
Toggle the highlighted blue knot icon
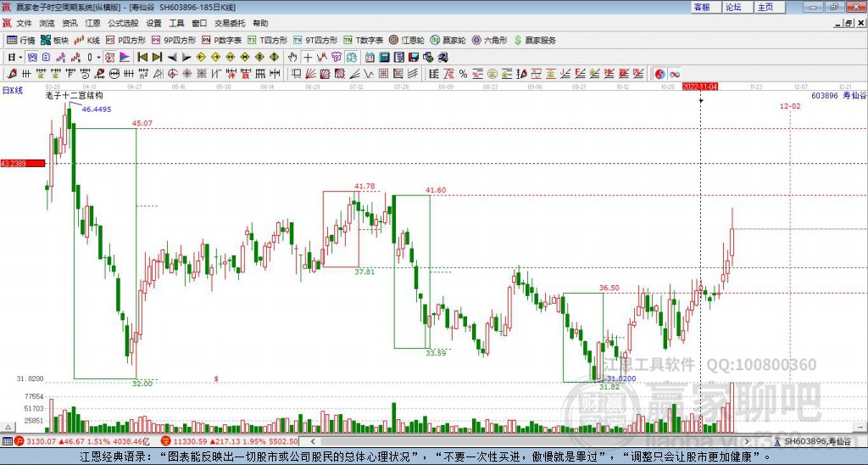pos(32,57)
